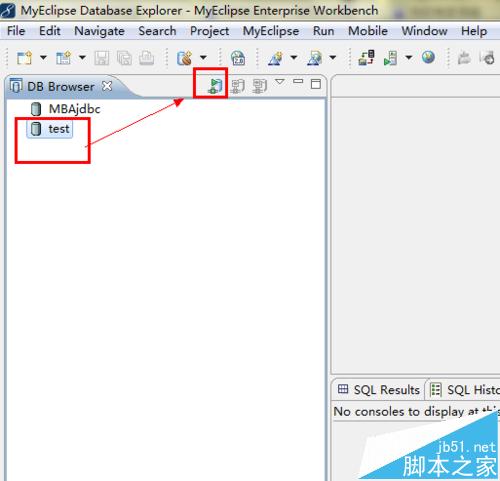This screenshot has width=500, height=481.
Task: Click the close connection icon in DB Browser
Action: coord(238,86)
